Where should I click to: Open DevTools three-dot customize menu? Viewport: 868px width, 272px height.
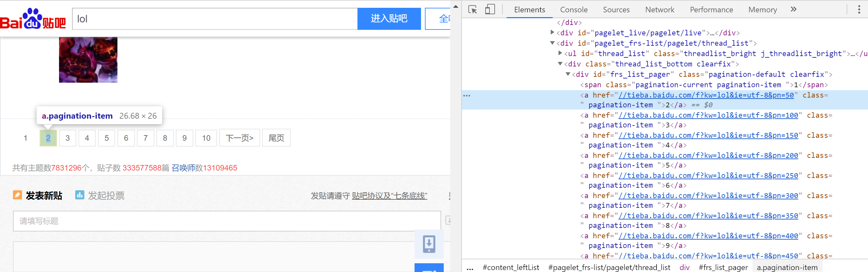tap(859, 9)
